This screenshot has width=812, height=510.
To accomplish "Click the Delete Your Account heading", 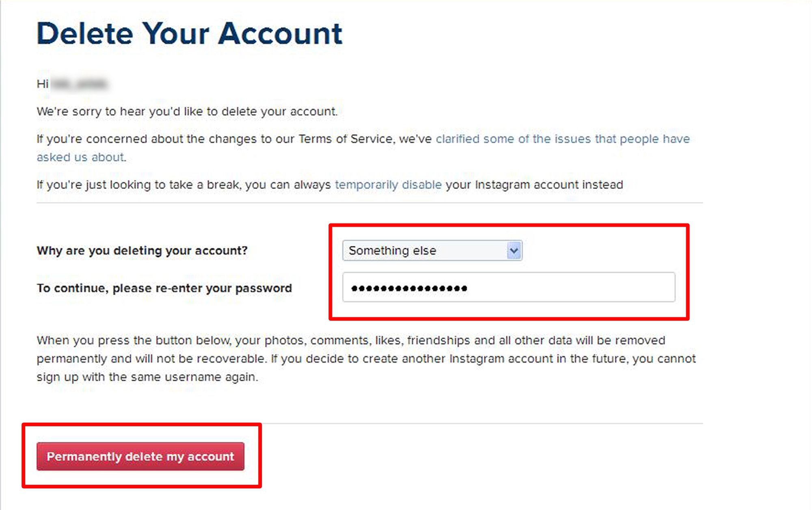I will click(189, 33).
